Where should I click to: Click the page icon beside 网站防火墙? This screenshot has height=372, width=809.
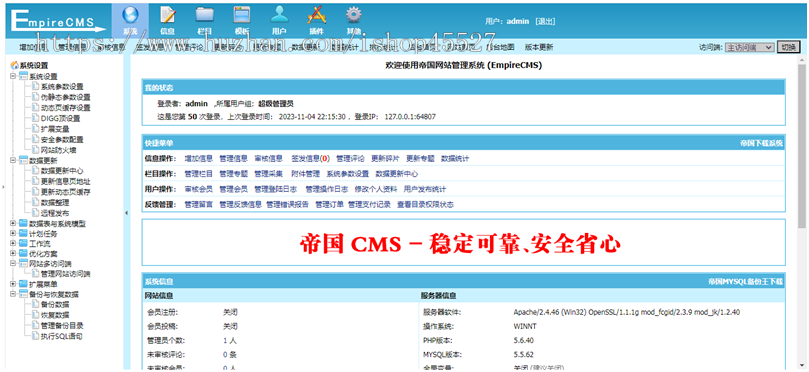35,150
